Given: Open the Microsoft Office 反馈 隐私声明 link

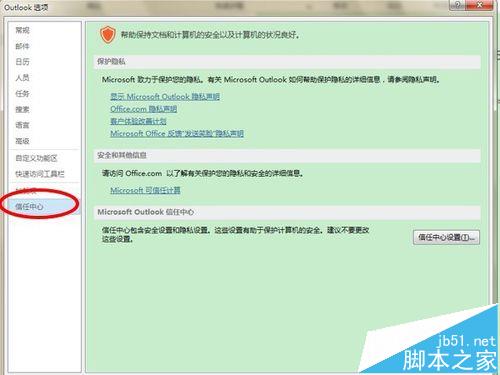Looking at the screenshot, I should [177, 134].
